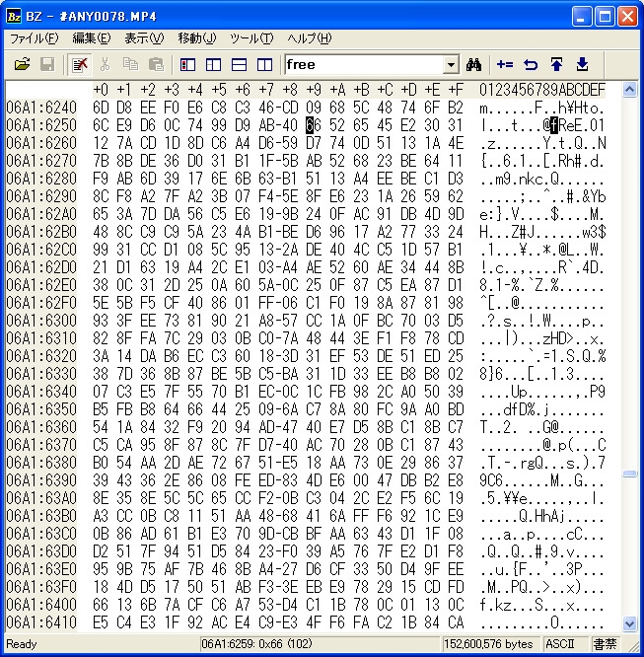Screen dimensions: 644x657
Task: Click the Paste clipboard icon
Action: pyautogui.click(x=156, y=64)
